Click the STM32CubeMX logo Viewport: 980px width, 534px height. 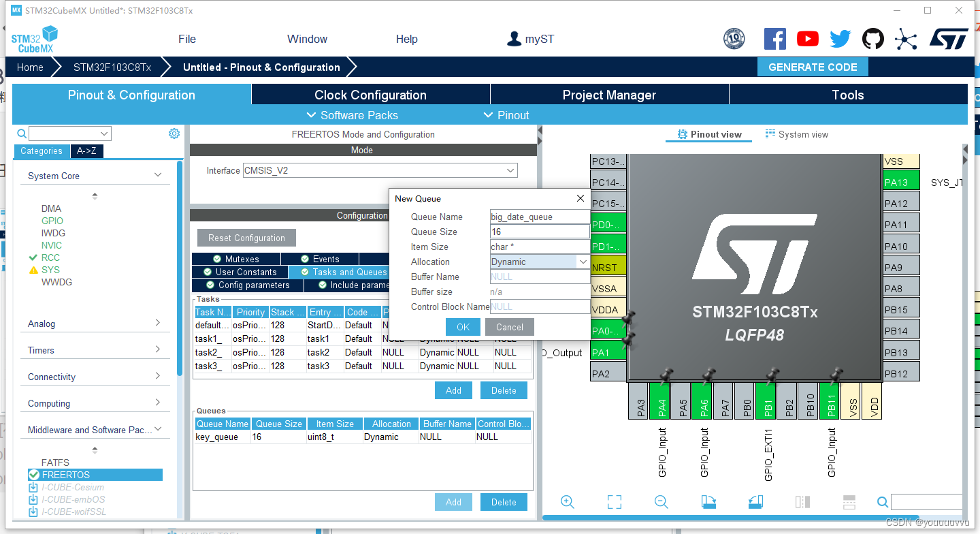point(34,40)
